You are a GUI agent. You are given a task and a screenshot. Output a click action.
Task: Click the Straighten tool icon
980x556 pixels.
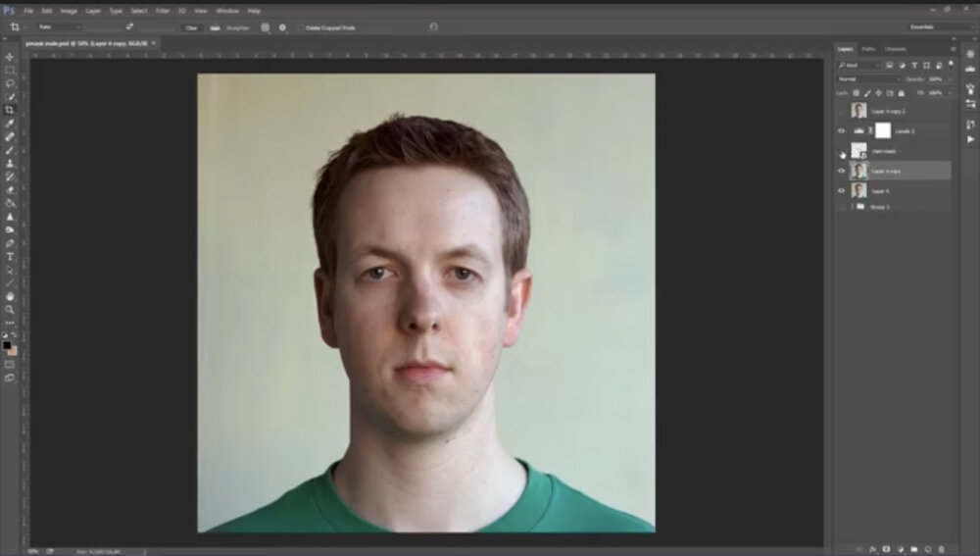click(x=216, y=27)
